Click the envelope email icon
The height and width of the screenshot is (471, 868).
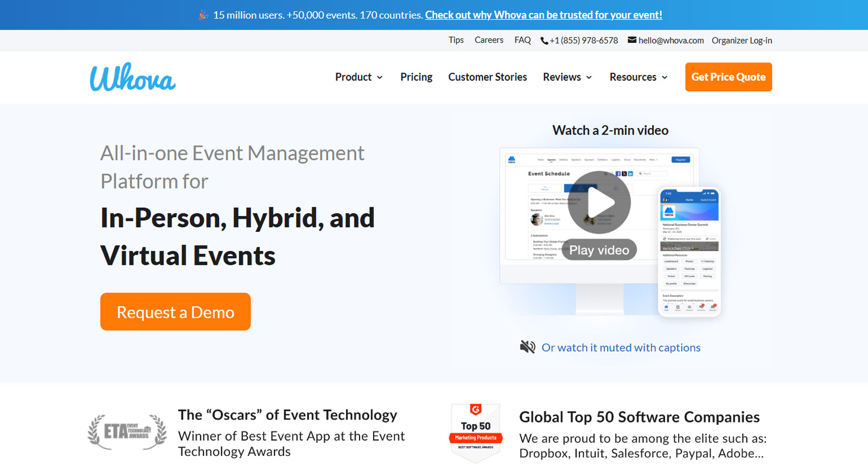(x=632, y=40)
